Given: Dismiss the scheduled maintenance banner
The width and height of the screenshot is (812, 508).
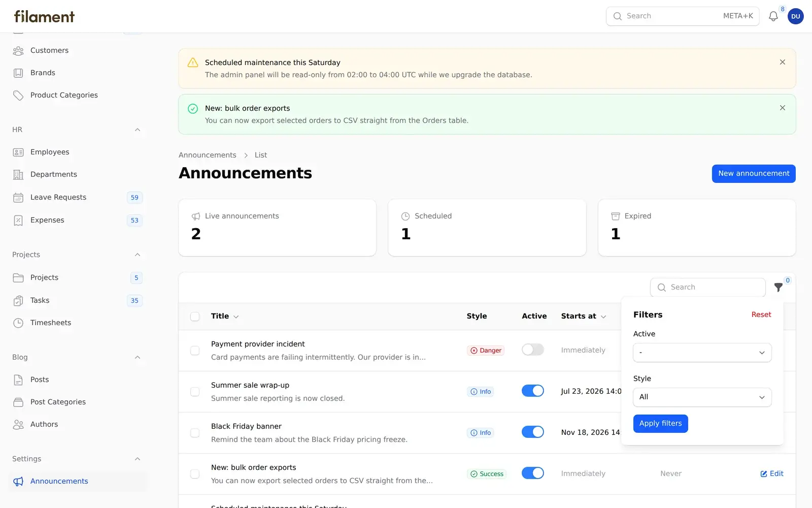Looking at the screenshot, I should (x=783, y=62).
